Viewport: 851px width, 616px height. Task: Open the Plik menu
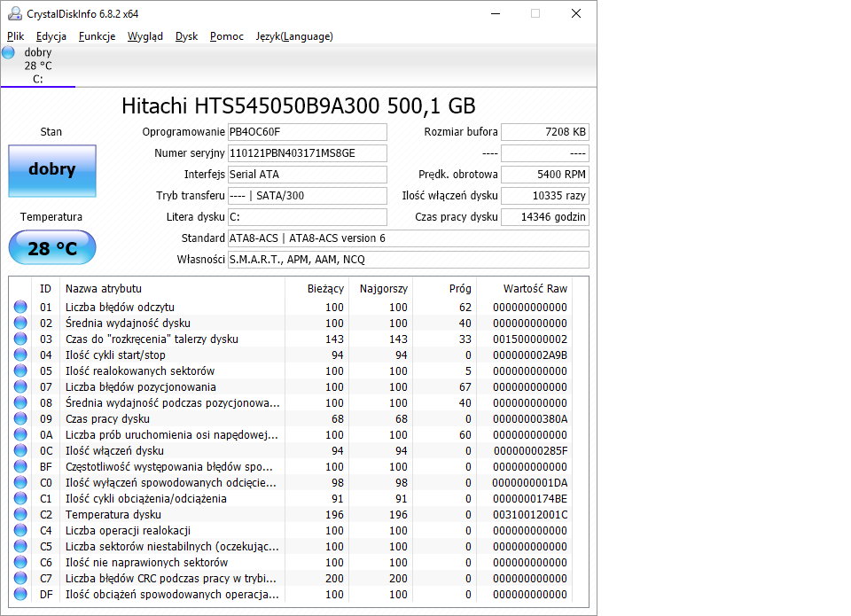click(x=15, y=36)
